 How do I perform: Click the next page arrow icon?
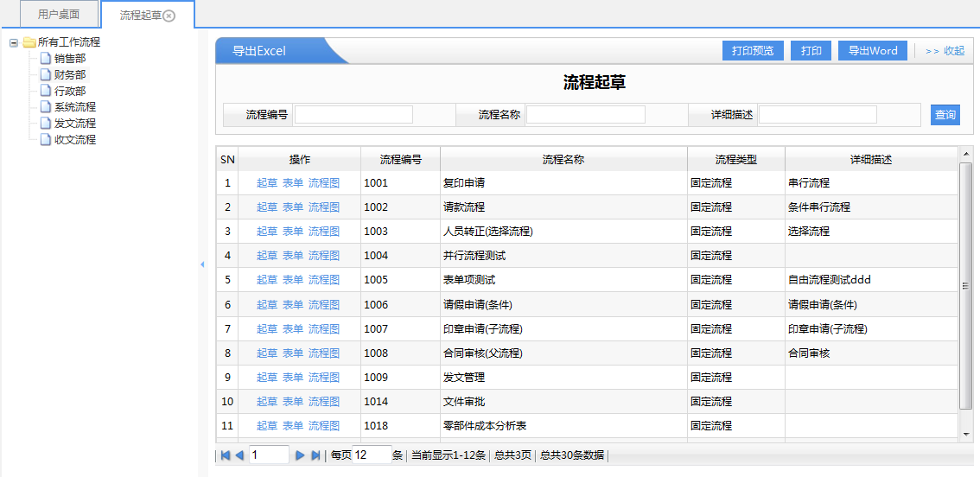tap(301, 455)
